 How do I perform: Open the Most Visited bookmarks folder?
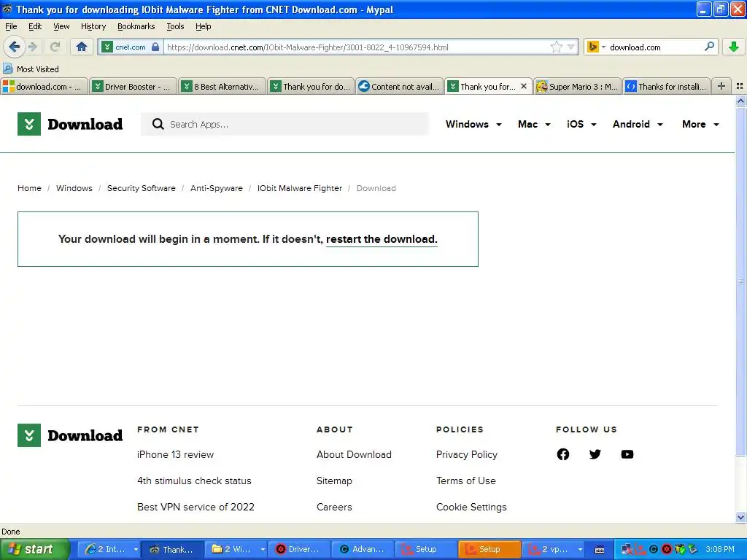pos(31,69)
